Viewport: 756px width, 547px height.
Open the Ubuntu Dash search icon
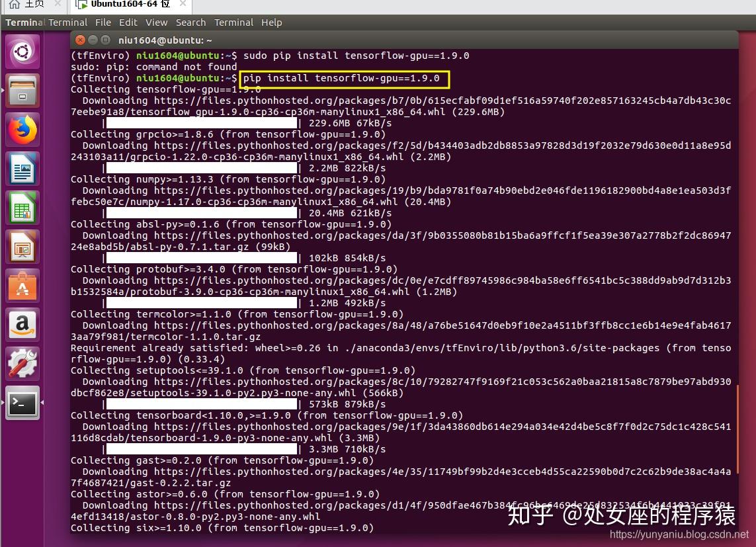tap(22, 52)
